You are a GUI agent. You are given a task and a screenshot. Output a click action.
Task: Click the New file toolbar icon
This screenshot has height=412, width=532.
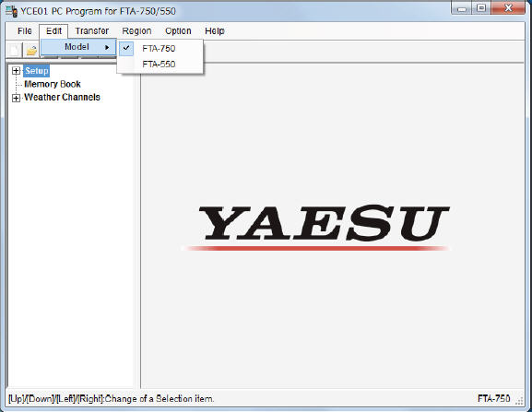tap(15, 51)
